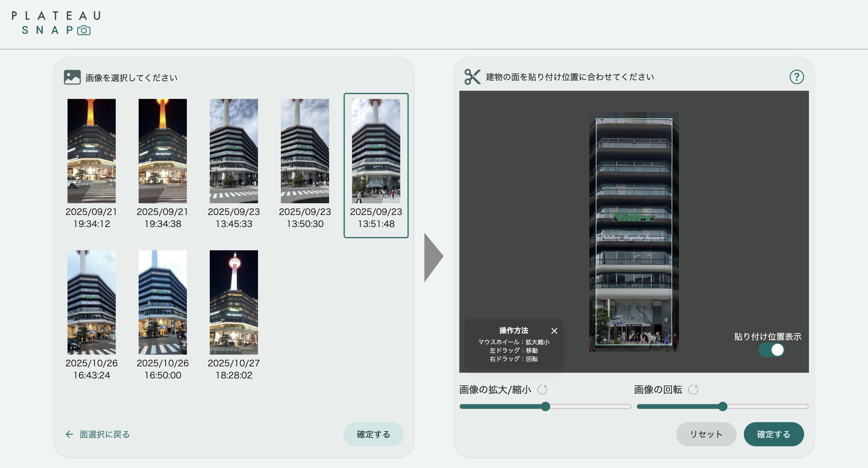Select the thumbnail dated 2025/10/26 16:50:00
The height and width of the screenshot is (468, 868).
tap(162, 302)
